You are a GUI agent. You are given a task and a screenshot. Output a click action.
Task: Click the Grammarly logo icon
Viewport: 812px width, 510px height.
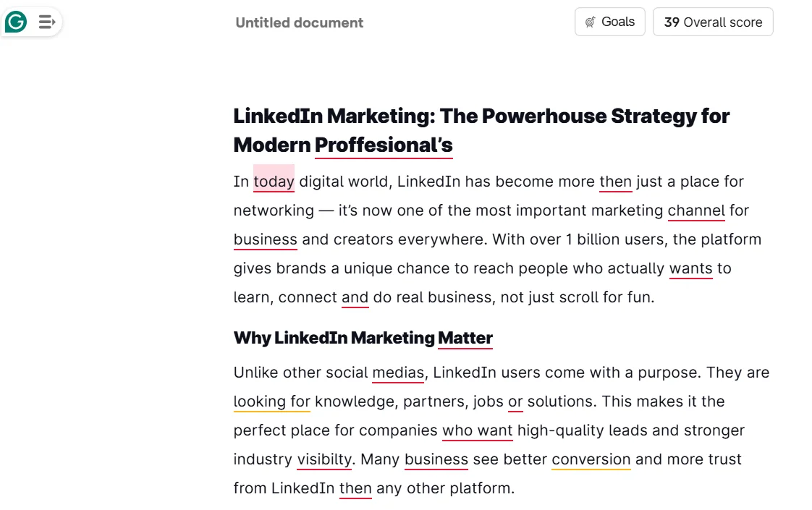click(x=14, y=21)
